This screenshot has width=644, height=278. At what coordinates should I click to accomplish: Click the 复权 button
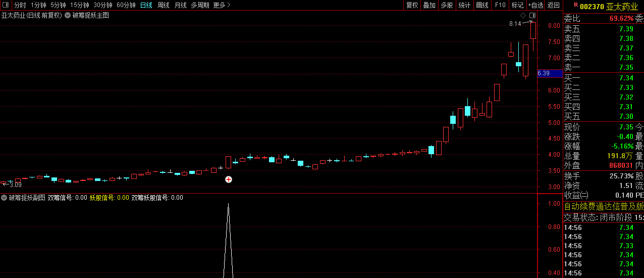[x=412, y=5]
